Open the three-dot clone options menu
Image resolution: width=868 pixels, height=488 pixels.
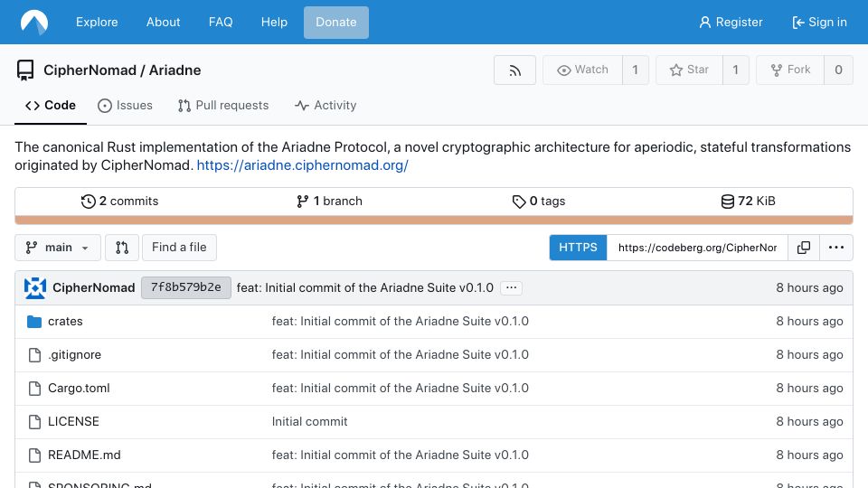835,248
